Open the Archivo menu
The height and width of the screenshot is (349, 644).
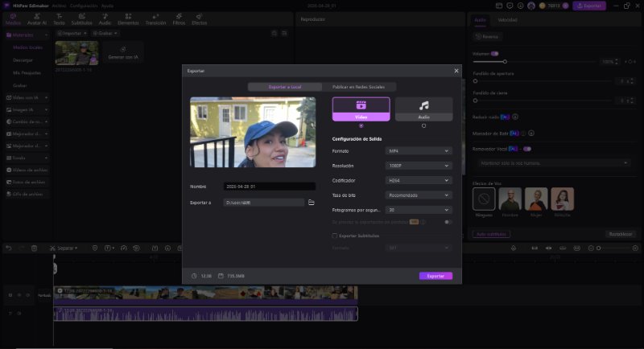[x=59, y=6]
